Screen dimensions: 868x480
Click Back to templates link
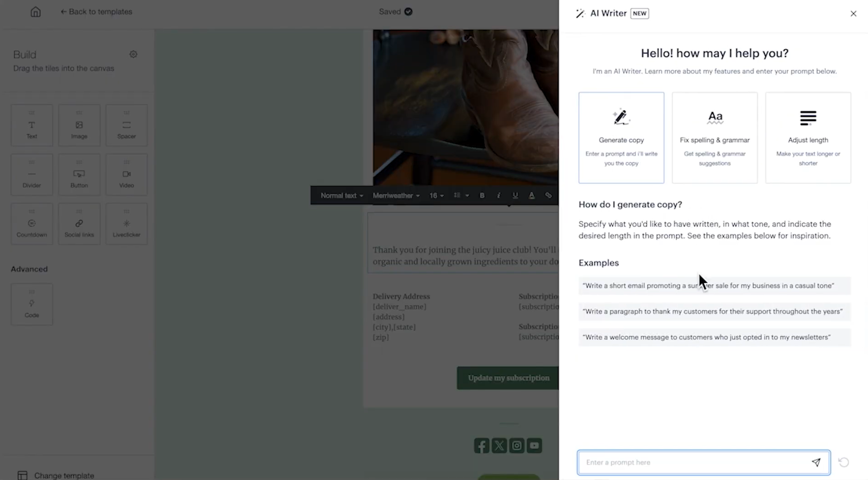click(x=96, y=11)
